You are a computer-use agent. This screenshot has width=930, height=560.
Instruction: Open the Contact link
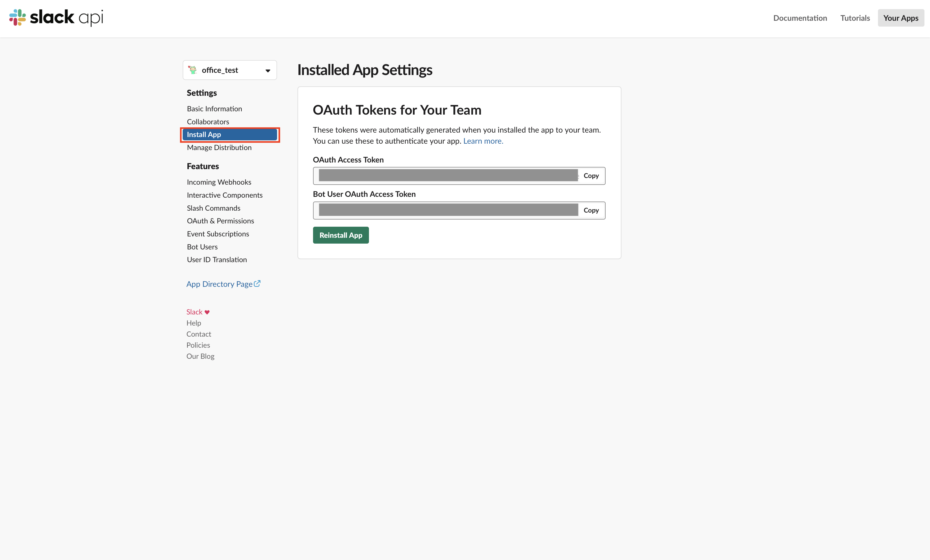tap(198, 334)
